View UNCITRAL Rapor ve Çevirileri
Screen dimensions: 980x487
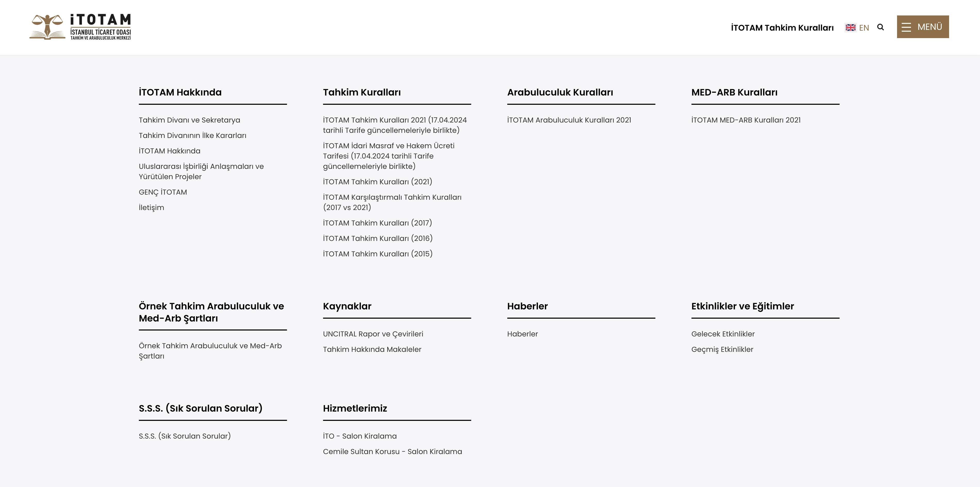(x=373, y=334)
